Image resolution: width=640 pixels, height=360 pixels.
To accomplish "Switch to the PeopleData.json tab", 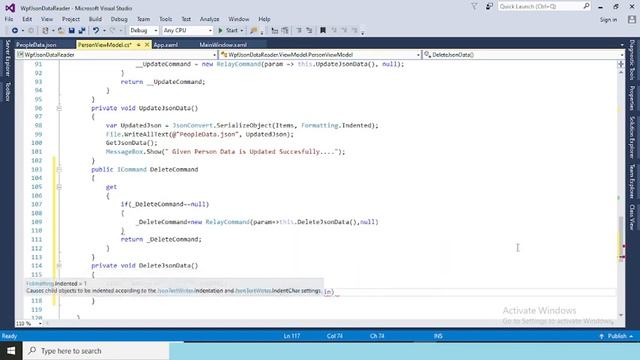I will 36,44.
